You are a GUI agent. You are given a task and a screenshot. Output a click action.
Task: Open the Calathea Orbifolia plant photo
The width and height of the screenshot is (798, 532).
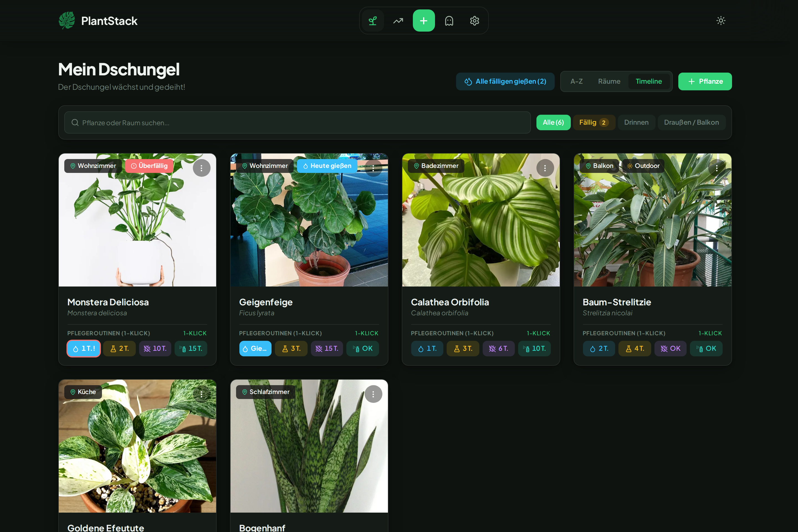(481, 220)
